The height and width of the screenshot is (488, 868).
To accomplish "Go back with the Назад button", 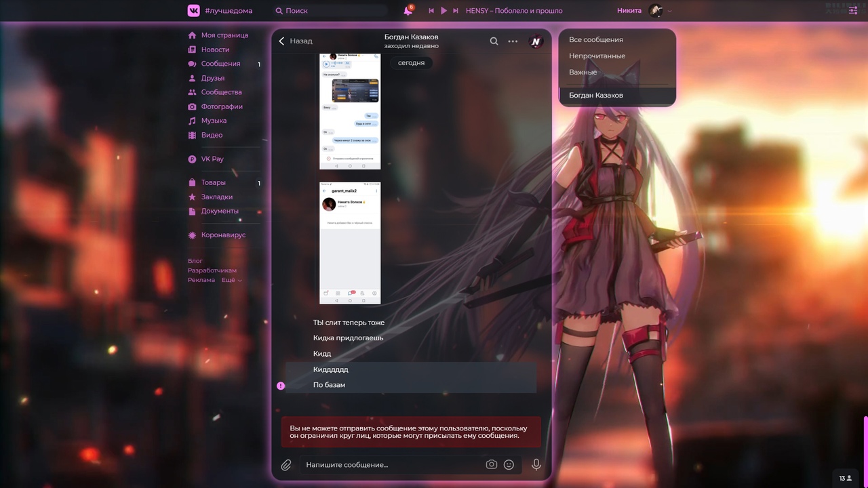I will tap(296, 41).
